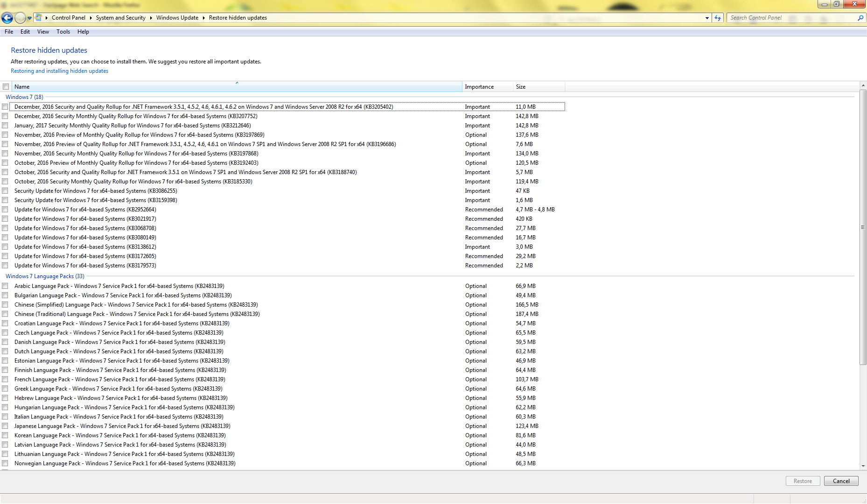
Task: Expand the arrow after System and Security
Action: pyautogui.click(x=151, y=18)
